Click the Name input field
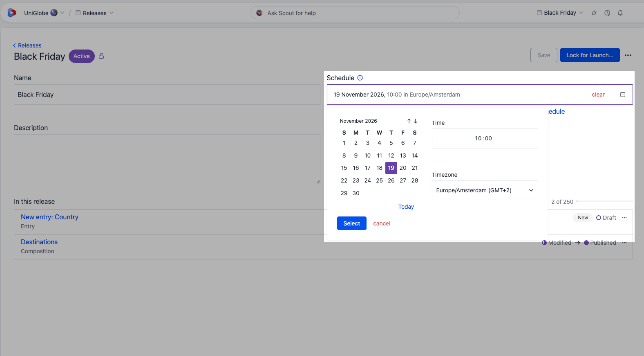Image resolution: width=644 pixels, height=356 pixels. [x=167, y=95]
